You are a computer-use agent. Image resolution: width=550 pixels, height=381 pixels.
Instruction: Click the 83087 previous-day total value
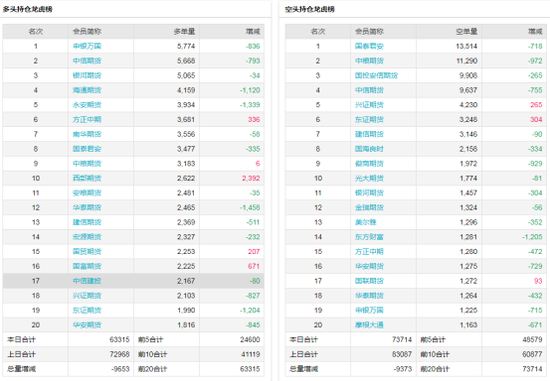coord(402,354)
